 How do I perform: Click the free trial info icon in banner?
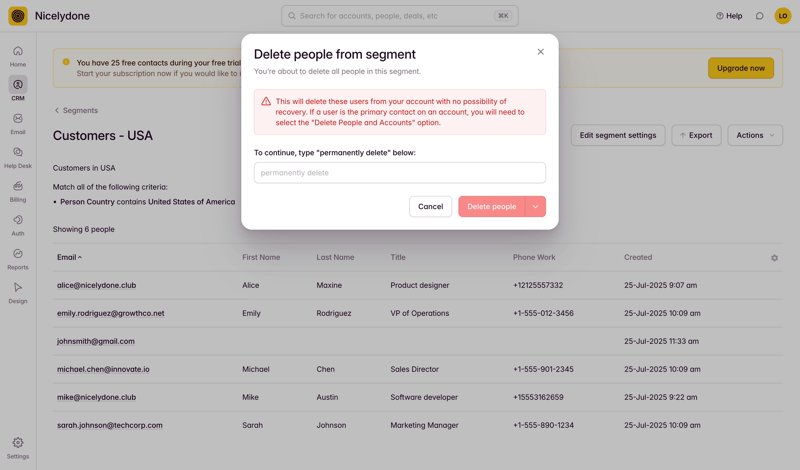(x=66, y=62)
